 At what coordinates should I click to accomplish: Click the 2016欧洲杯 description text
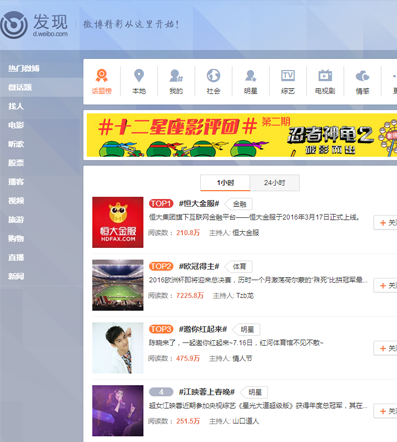click(258, 280)
